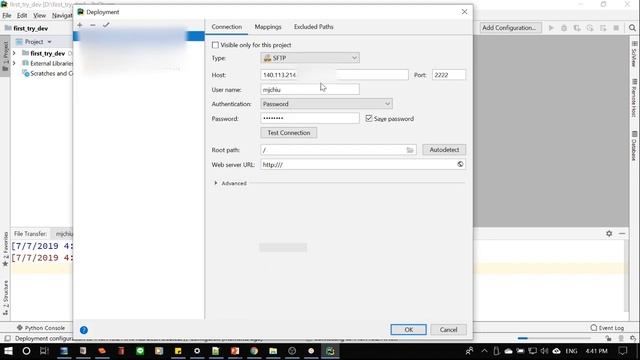Image resolution: width=640 pixels, height=360 pixels.
Task: Uncheck Save password
Action: point(369,118)
